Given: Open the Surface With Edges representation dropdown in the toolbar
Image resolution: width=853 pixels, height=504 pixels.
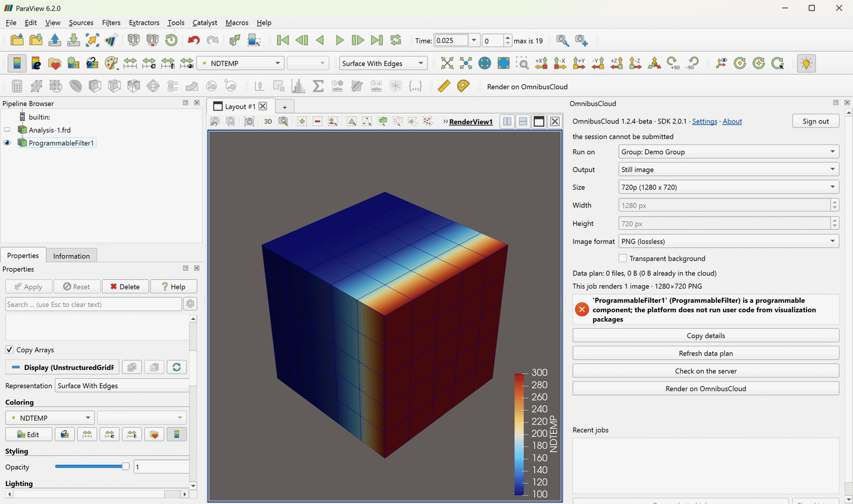Looking at the screenshot, I should [x=383, y=64].
